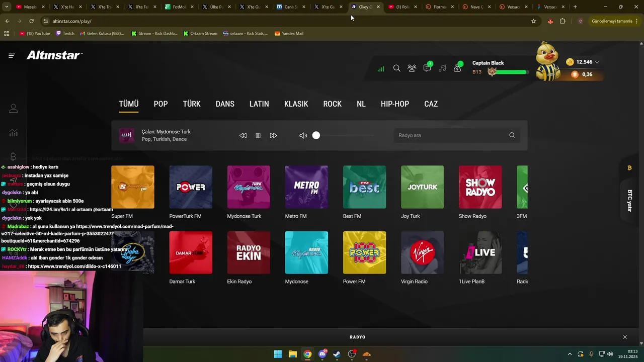Mute the radio volume speaker icon
The height and width of the screenshot is (362, 644).
click(x=303, y=136)
